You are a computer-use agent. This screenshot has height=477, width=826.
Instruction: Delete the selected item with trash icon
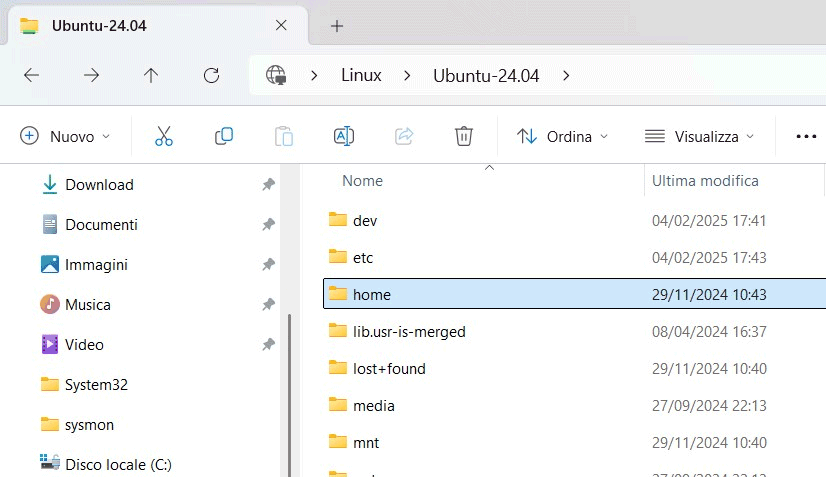pyautogui.click(x=464, y=137)
